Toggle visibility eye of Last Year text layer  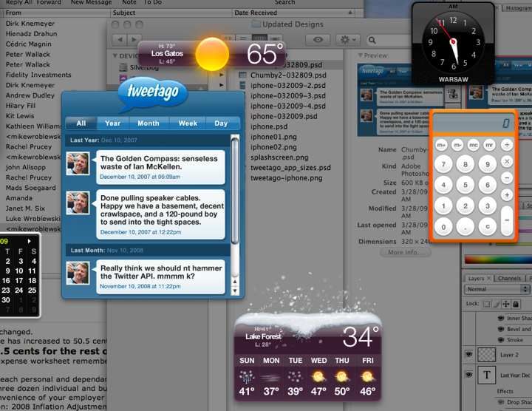(469, 374)
